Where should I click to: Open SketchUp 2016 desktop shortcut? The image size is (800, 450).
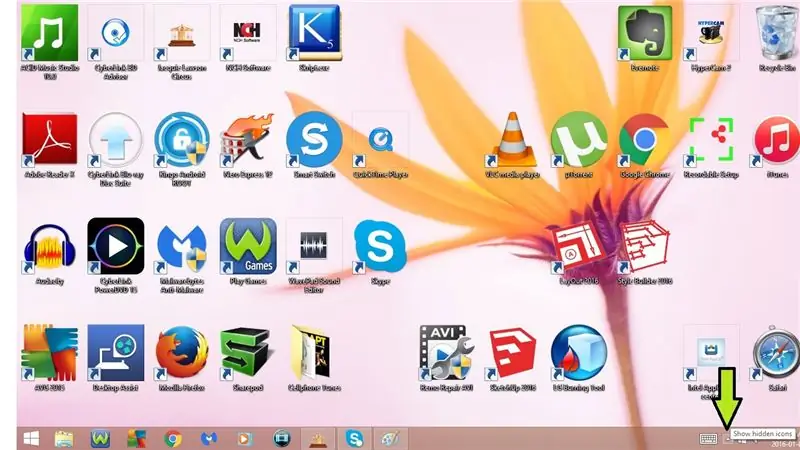[512, 354]
